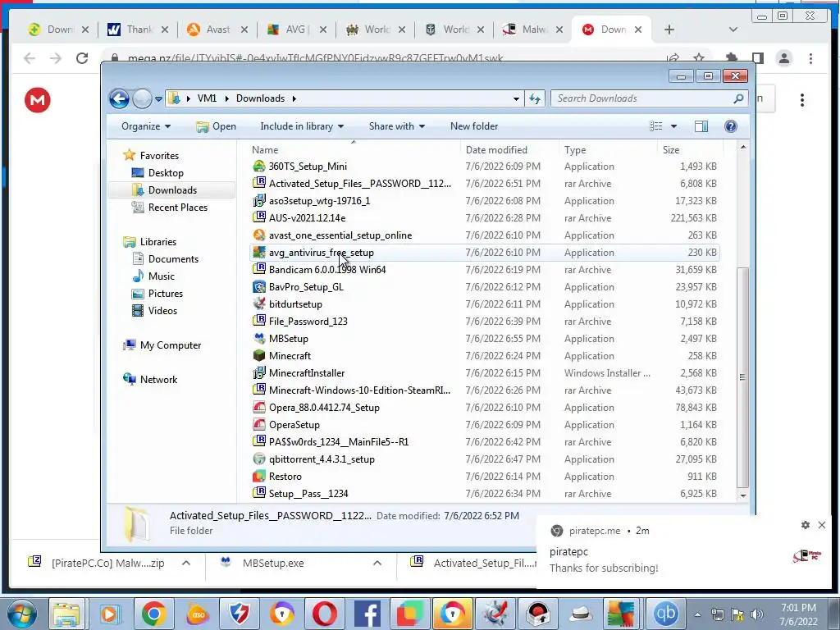The width and height of the screenshot is (840, 630).
Task: Create a New folder
Action: coord(474,126)
